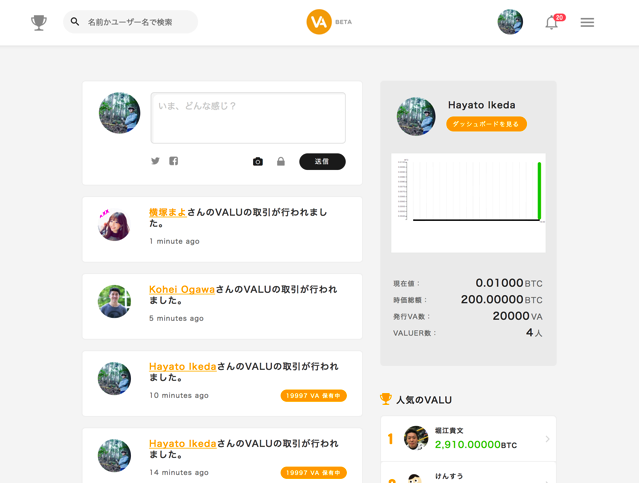Screen dimensions: 639x483
Task: Click Hayato Ikeda name in sidebar
Action: click(481, 105)
